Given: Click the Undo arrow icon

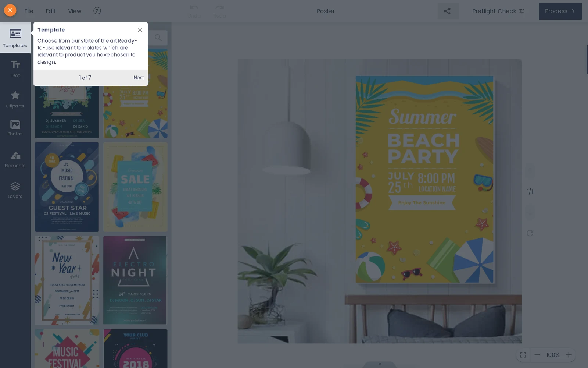Looking at the screenshot, I should point(194,8).
